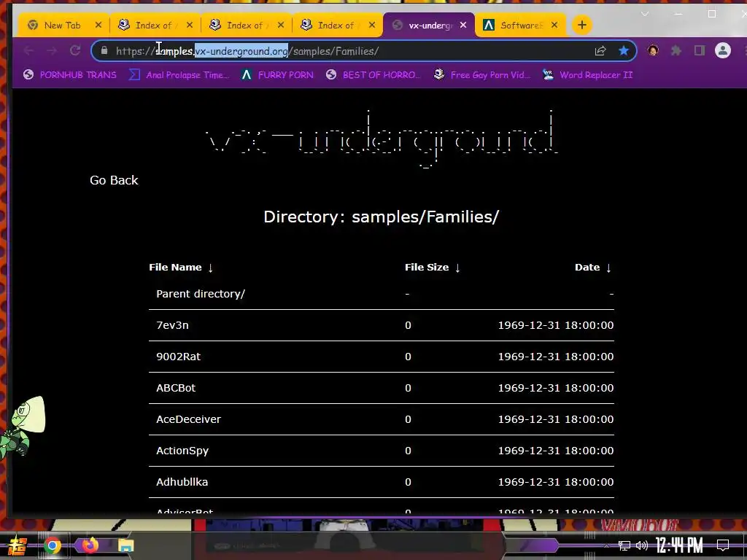This screenshot has height=560, width=747.
Task: Open the 7ev3n folder
Action: point(172,325)
